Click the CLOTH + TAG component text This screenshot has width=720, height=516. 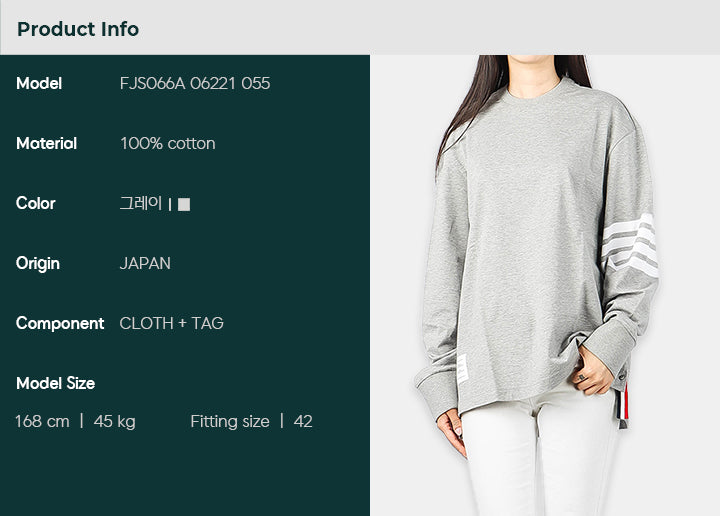[x=172, y=324]
